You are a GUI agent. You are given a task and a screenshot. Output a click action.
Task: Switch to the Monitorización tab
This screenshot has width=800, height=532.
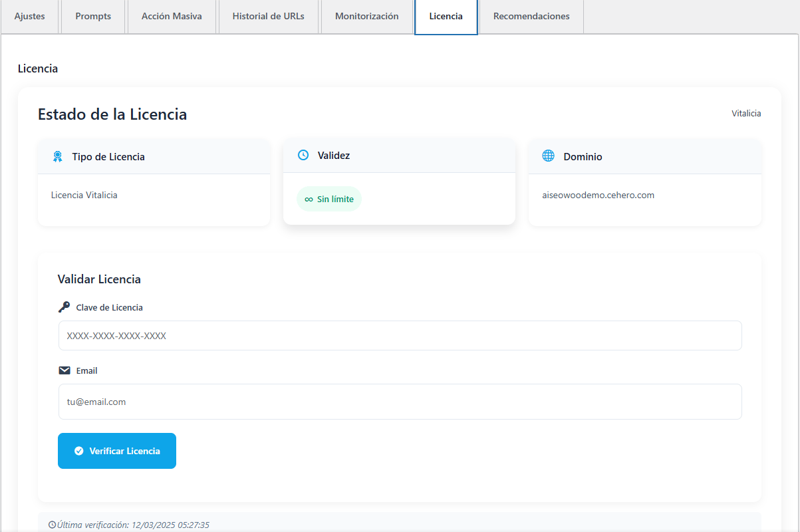[366, 16]
